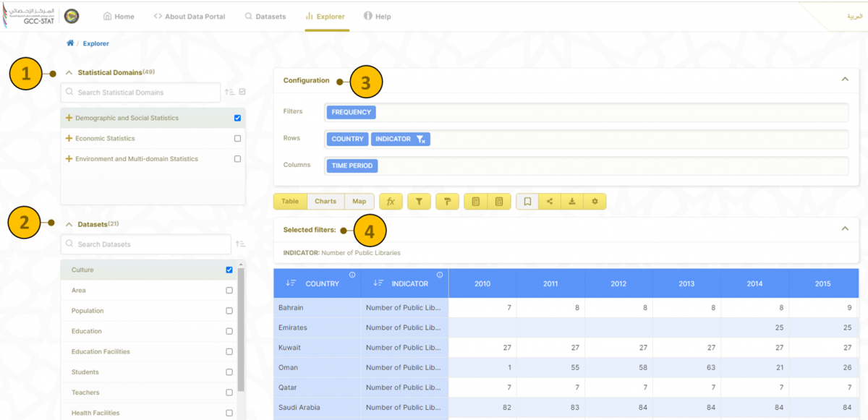Collapse the Configuration panel
This screenshot has height=420, width=868.
(x=844, y=80)
